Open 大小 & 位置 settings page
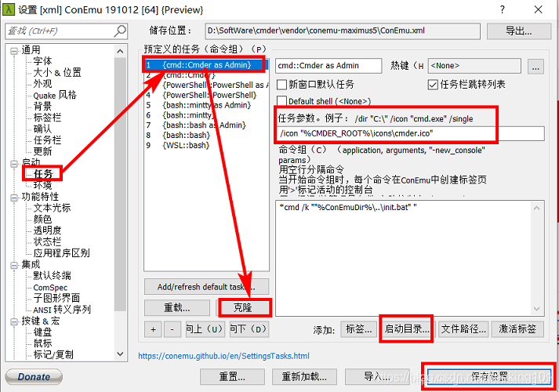 click(x=57, y=72)
